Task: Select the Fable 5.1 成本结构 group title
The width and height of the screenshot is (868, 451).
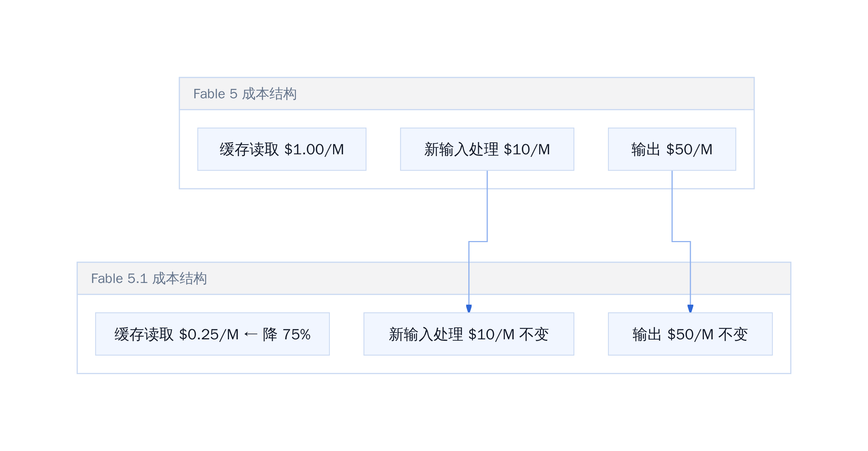Action: [149, 279]
